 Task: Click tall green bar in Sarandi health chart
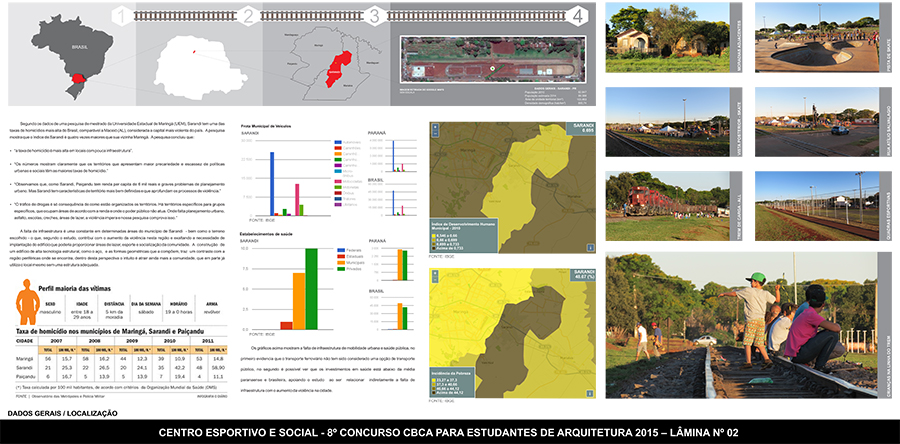tap(310, 290)
